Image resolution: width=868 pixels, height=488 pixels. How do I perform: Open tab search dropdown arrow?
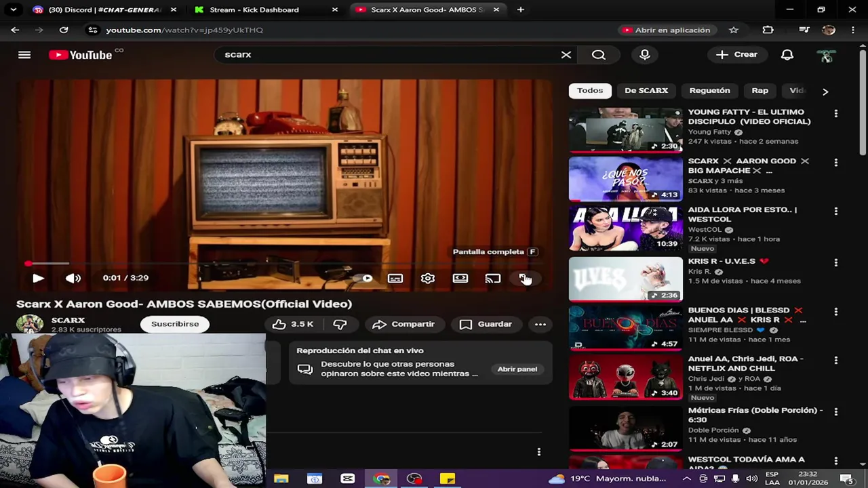point(13,9)
